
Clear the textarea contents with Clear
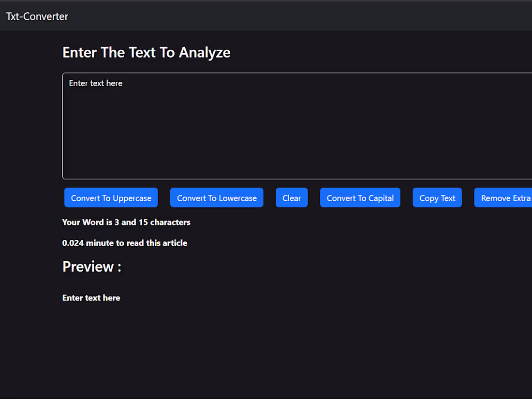pos(291,197)
